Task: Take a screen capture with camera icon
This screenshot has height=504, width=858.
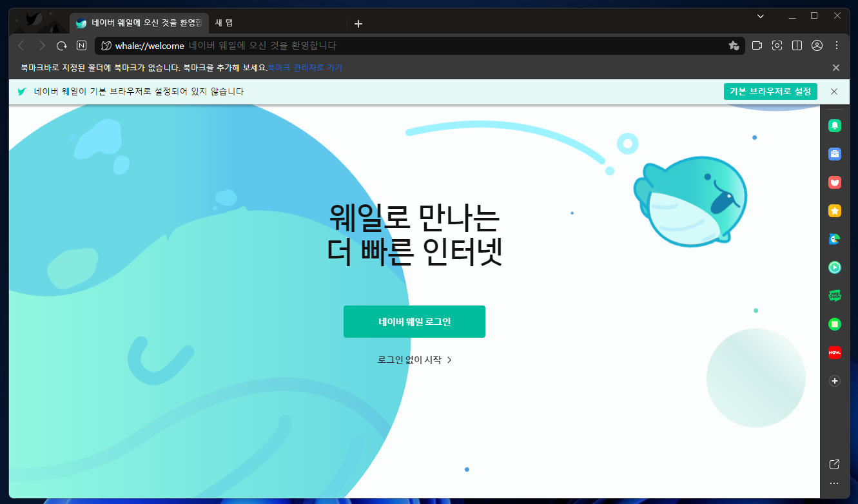Action: point(777,46)
